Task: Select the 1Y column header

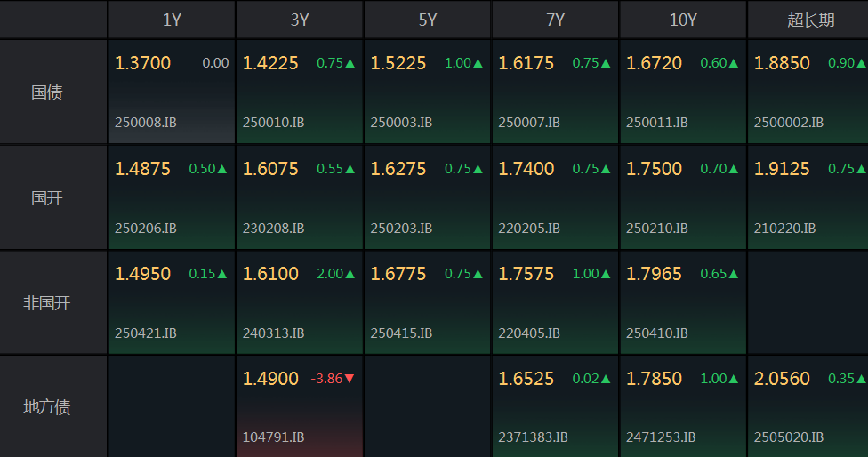Action: (x=173, y=20)
